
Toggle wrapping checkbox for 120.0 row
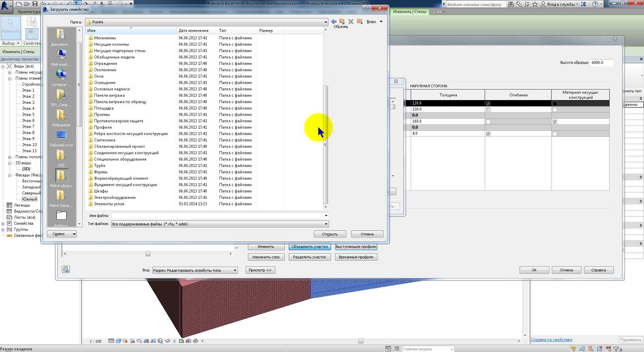click(488, 103)
